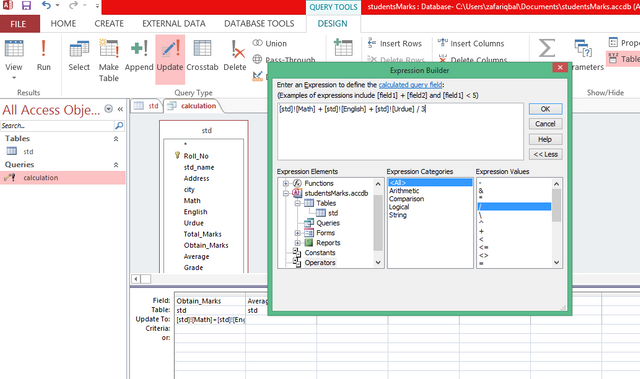Expand the Forms node in the tree
This screenshot has width=640, height=379.
click(298, 233)
